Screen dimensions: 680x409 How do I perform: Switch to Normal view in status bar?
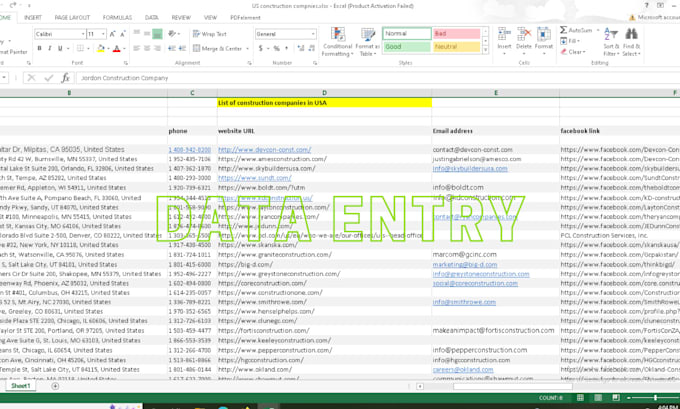click(x=580, y=398)
